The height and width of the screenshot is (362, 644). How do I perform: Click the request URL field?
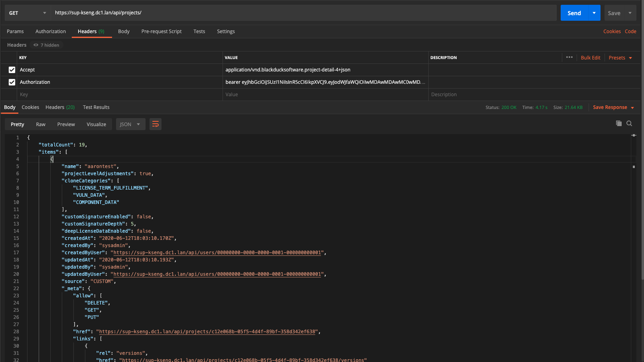(x=303, y=13)
